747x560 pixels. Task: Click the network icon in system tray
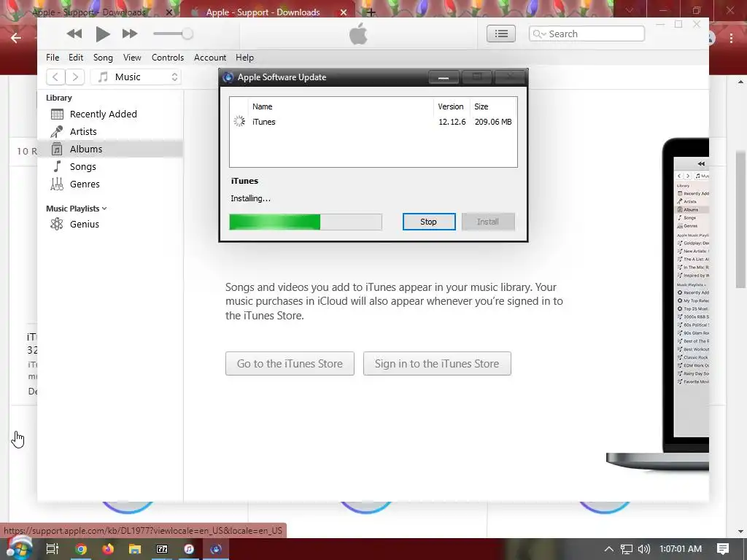(x=627, y=549)
